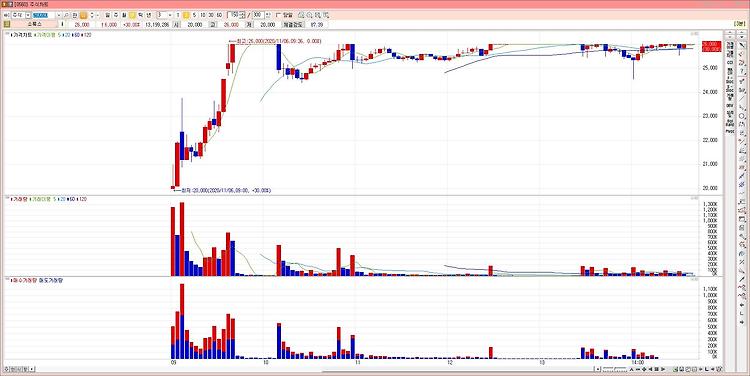This screenshot has width=750, height=376.
Task: Add the CCI indicator from side panel
Action: tap(730, 62)
